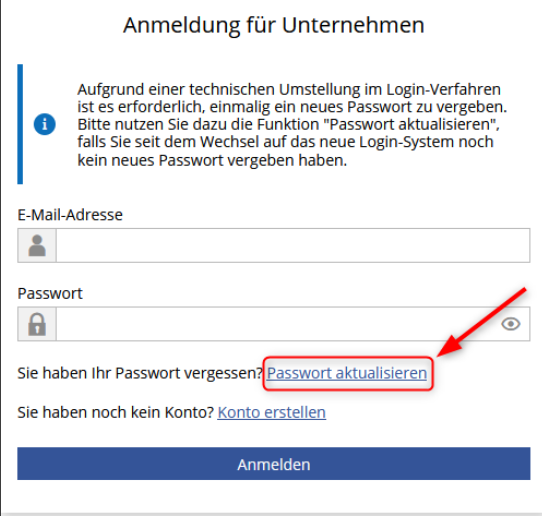Open the "Passwort aktualisieren" link
Viewport: 542px width, 516px height.
point(347,373)
